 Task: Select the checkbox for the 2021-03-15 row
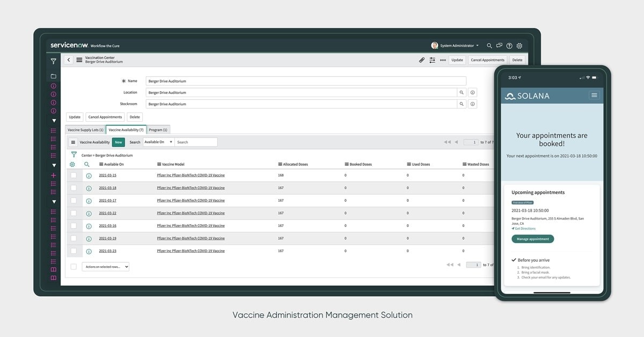tap(74, 175)
